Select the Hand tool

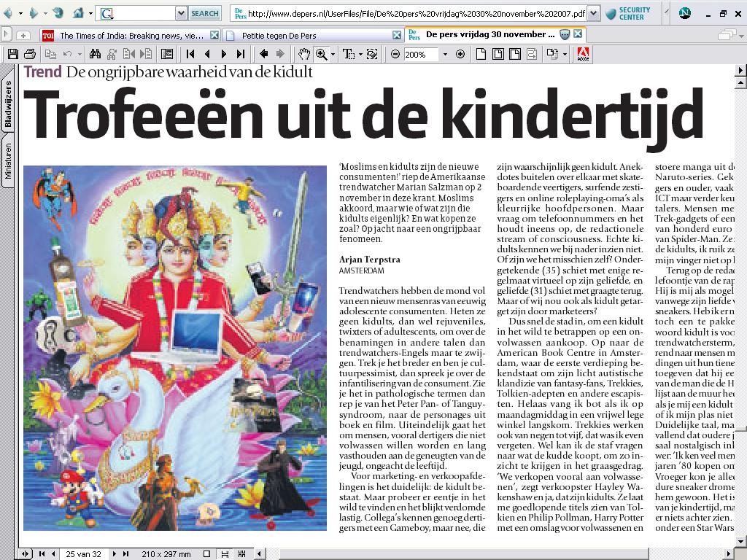point(304,54)
